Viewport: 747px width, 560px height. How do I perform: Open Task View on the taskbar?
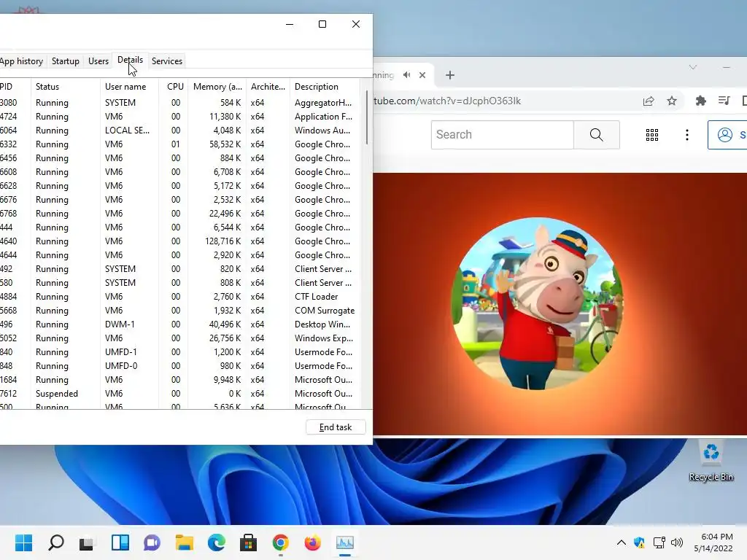(86, 542)
